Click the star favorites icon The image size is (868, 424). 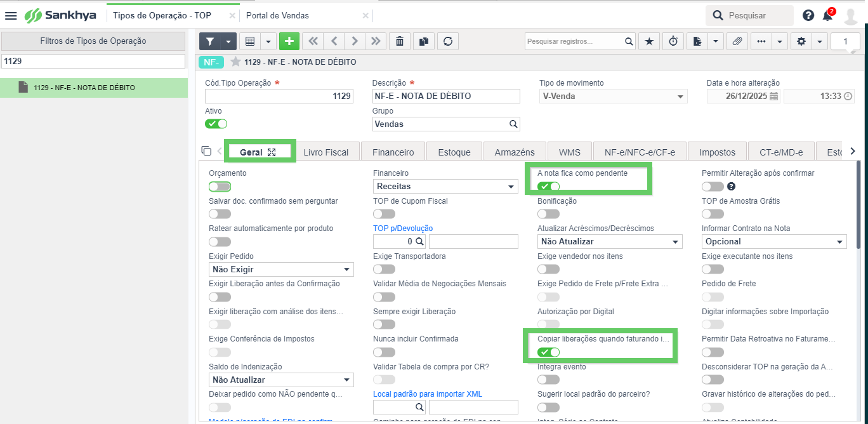[648, 41]
